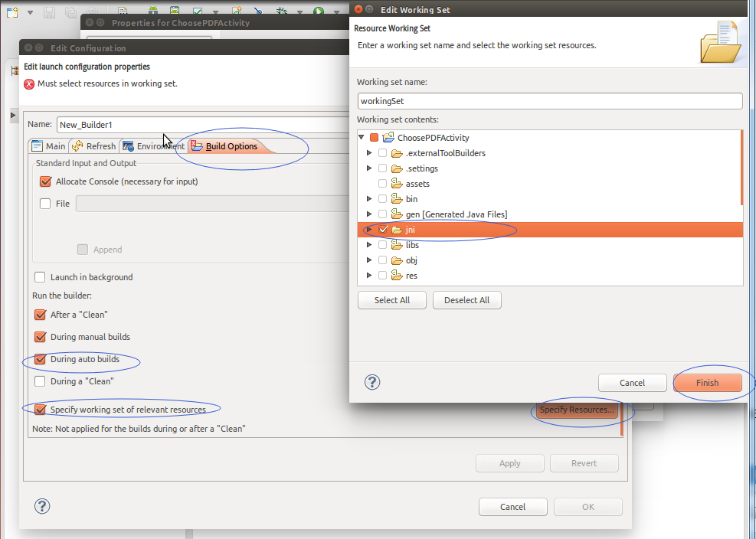Click ChoosePDFActivity project icon in tree

click(x=388, y=137)
